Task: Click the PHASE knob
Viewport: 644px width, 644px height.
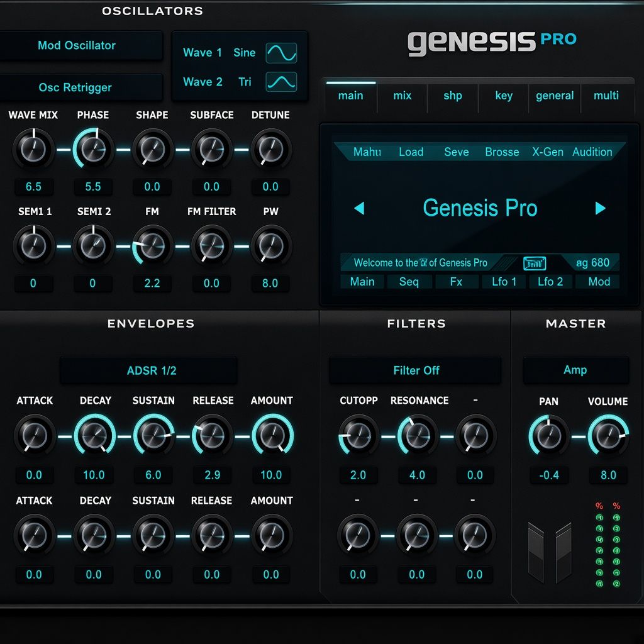Action: (x=93, y=149)
